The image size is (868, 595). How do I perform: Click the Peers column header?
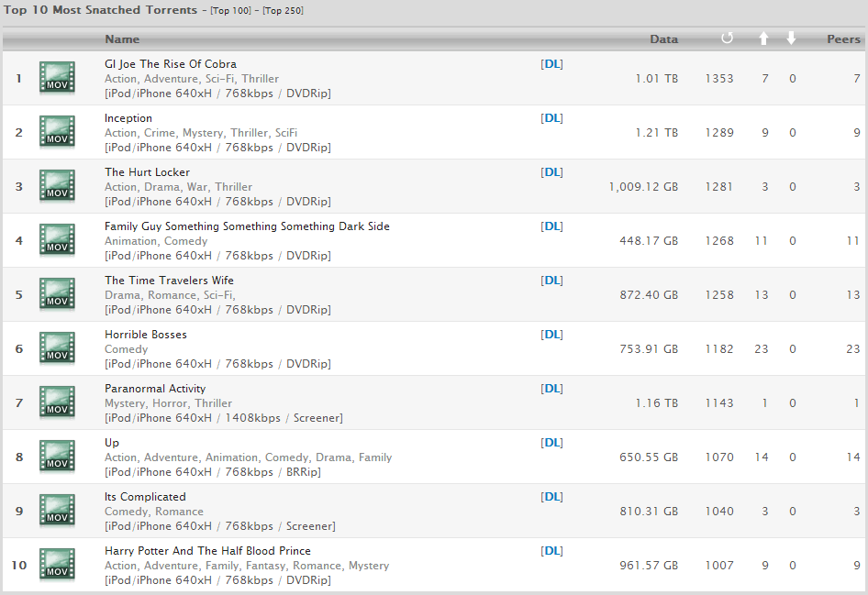(x=843, y=39)
